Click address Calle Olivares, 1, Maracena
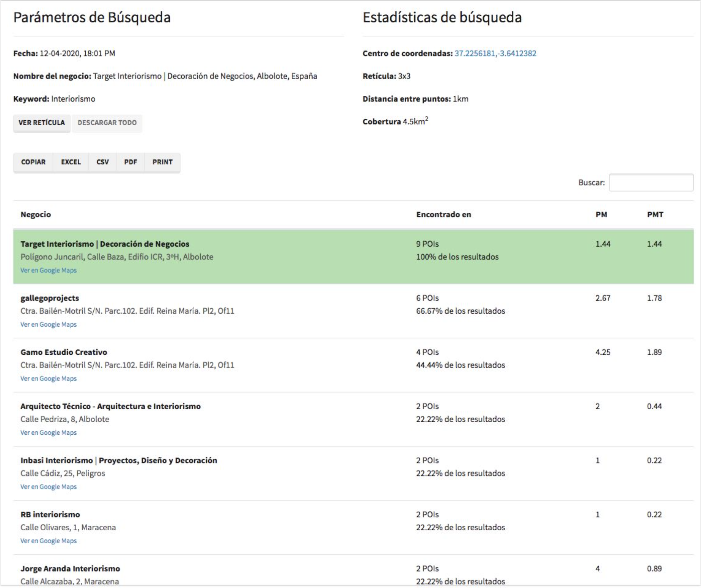The image size is (701, 588). pyautogui.click(x=68, y=528)
